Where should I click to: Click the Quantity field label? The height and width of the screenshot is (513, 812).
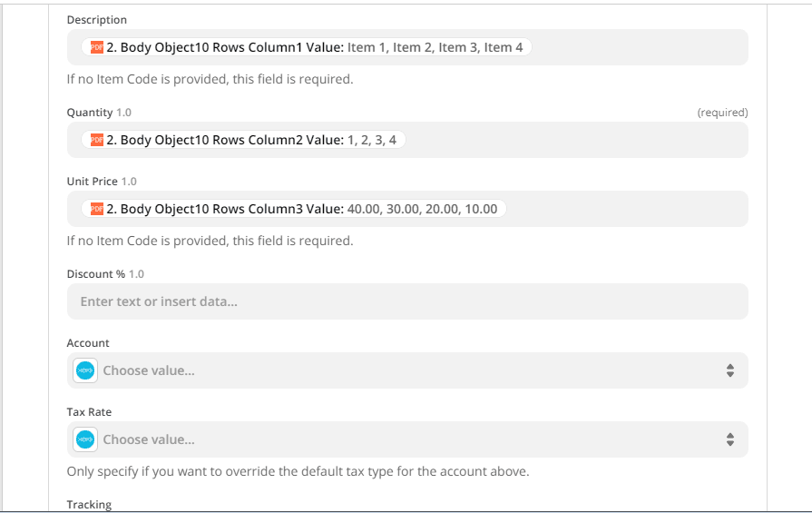(x=89, y=113)
